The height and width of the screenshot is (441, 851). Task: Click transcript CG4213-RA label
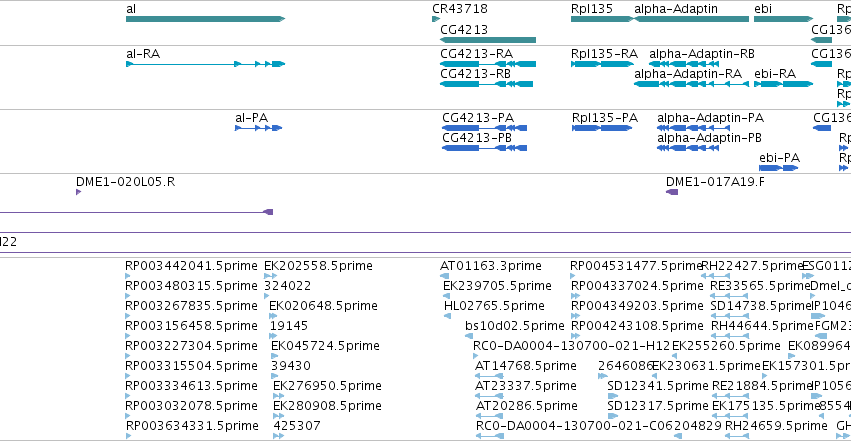point(476,54)
